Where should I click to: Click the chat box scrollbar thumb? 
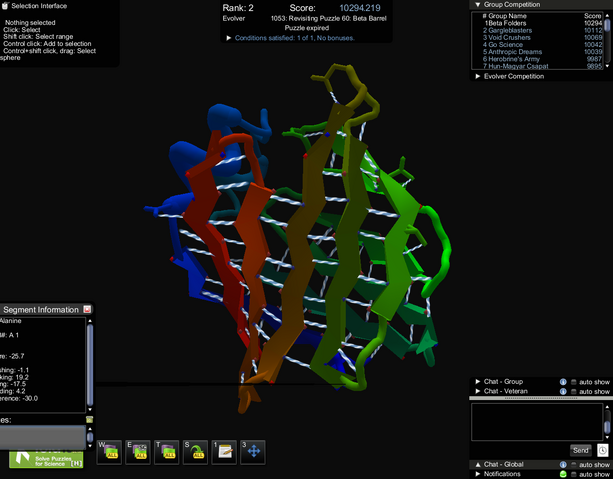click(x=607, y=426)
